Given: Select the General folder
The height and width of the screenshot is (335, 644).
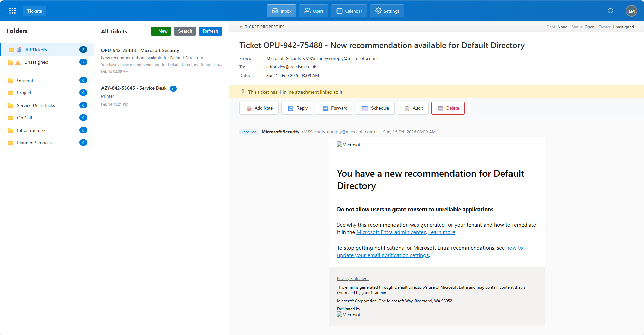Looking at the screenshot, I should [47, 80].
